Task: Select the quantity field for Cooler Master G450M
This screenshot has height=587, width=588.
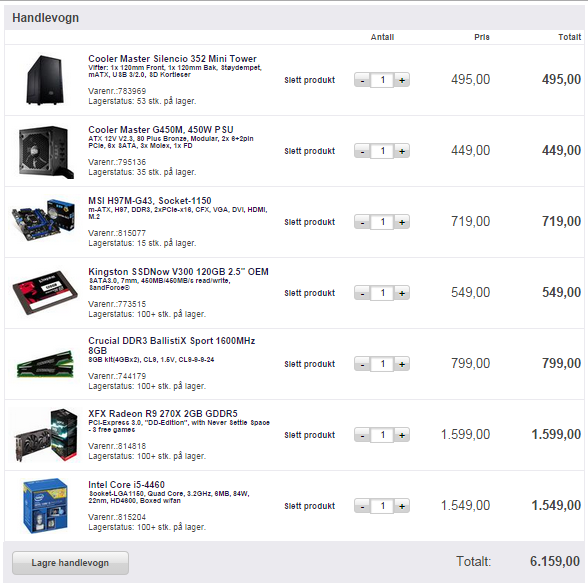Action: (x=382, y=151)
